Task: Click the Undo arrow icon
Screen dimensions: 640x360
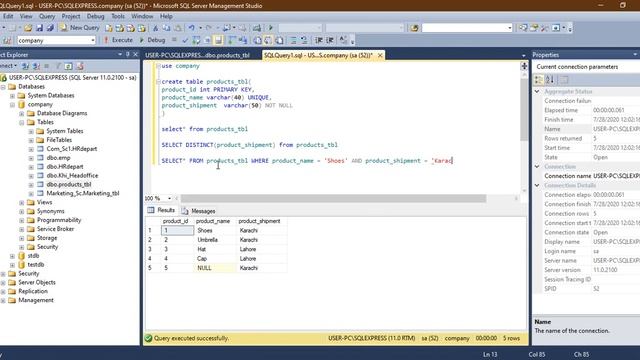Action: click(191, 28)
